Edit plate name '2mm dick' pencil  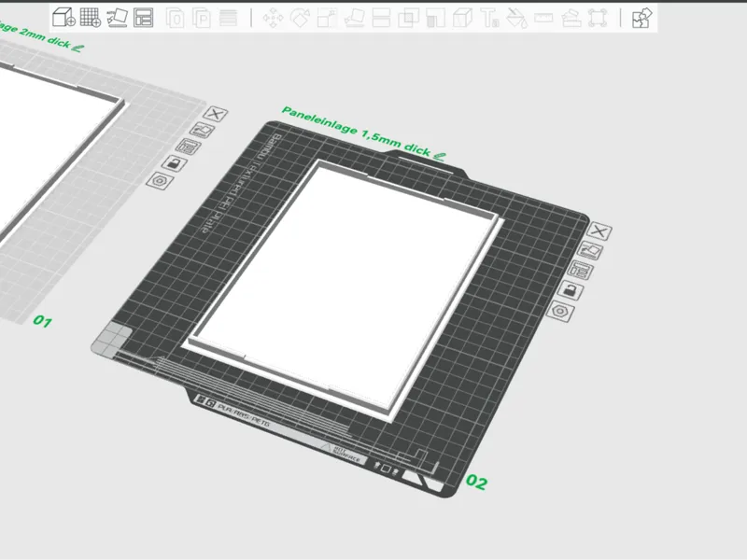(78, 49)
